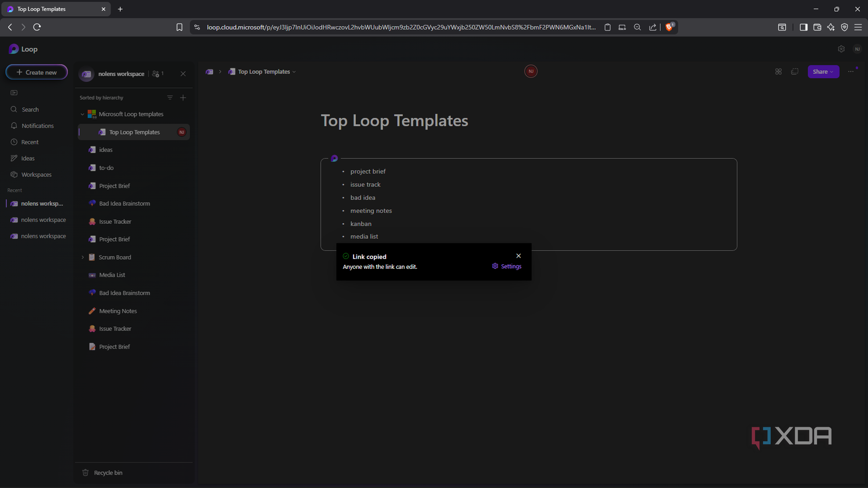The width and height of the screenshot is (868, 488).
Task: Open the search tabs icon
Action: pos(782,27)
